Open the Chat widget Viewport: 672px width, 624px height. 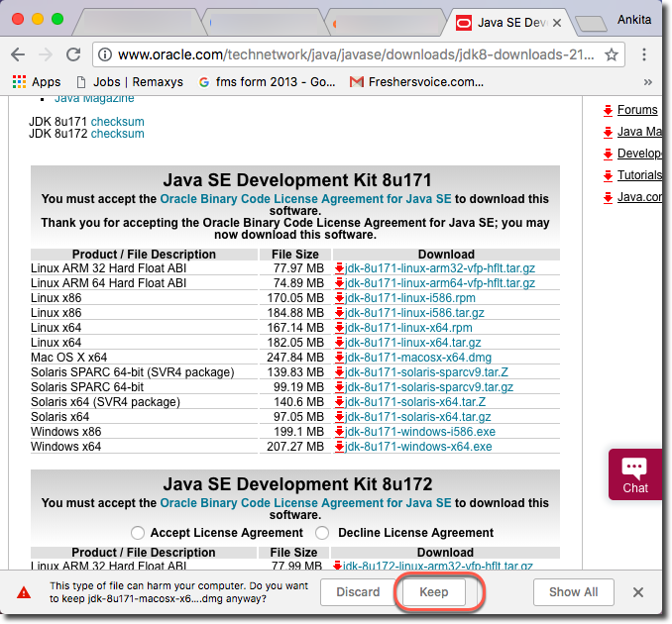[x=635, y=474]
